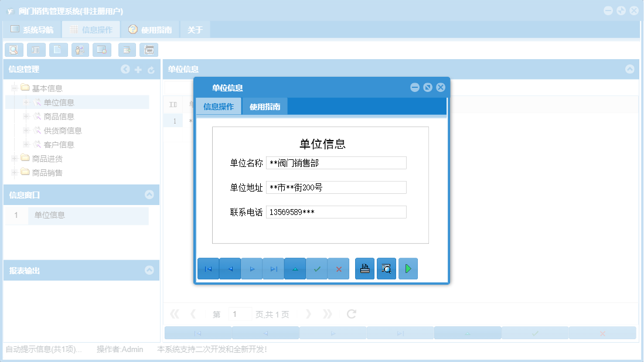Click the green run arrow in dialog
This screenshot has height=362, width=644.
point(408,268)
